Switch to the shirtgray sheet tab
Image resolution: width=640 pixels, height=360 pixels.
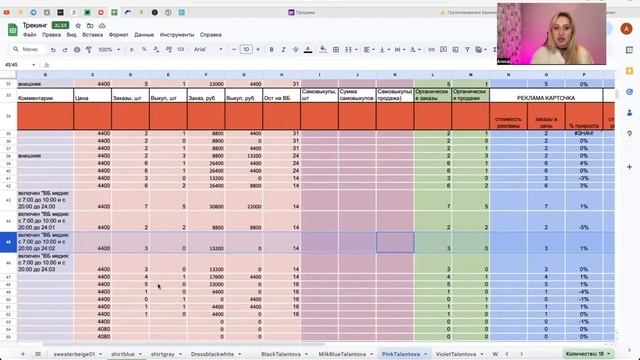tap(163, 354)
